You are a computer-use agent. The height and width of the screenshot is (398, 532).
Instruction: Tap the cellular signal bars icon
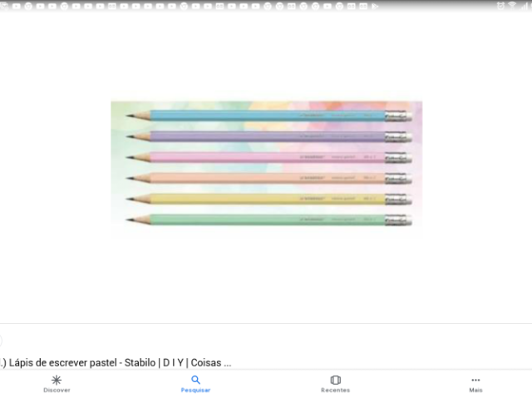[525, 6]
